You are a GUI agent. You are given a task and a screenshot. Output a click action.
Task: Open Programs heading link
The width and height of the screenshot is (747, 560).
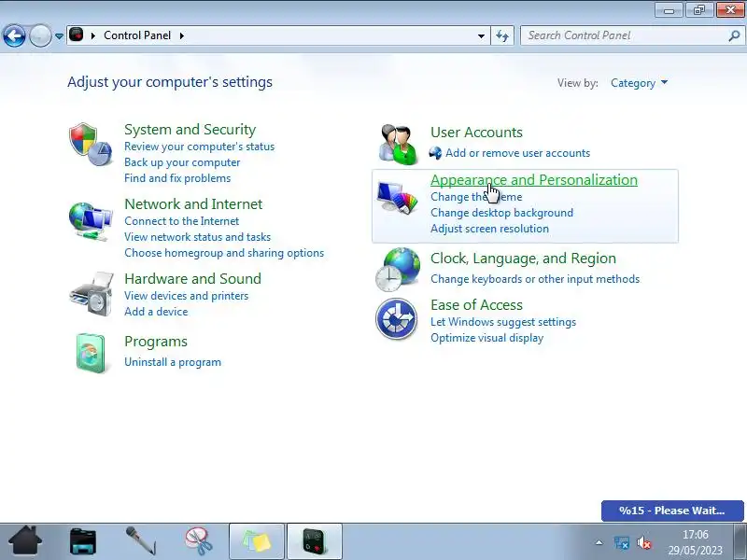[x=156, y=342]
